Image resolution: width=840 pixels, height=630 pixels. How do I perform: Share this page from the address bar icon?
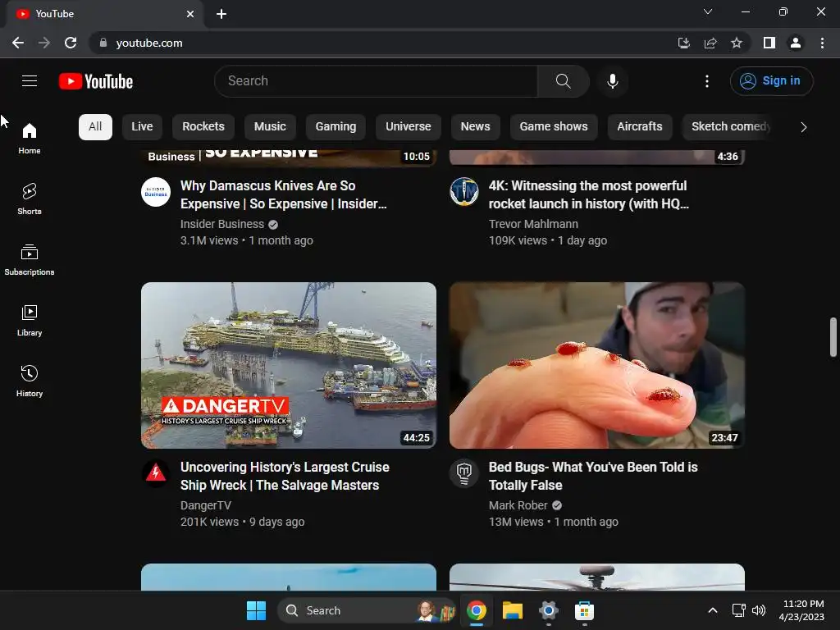pos(710,43)
